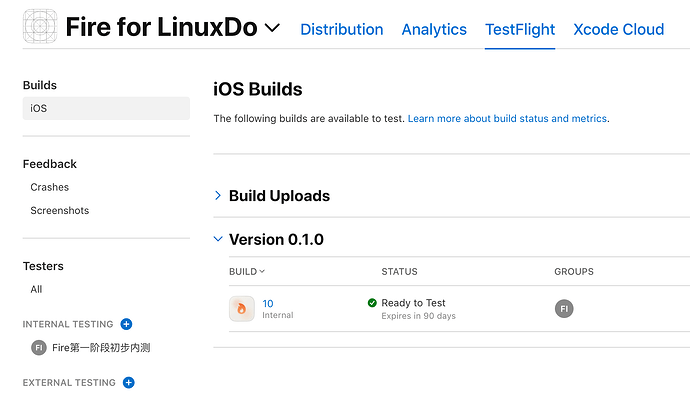Show All testers in sidebar
The width and height of the screenshot is (690, 402).
36,289
